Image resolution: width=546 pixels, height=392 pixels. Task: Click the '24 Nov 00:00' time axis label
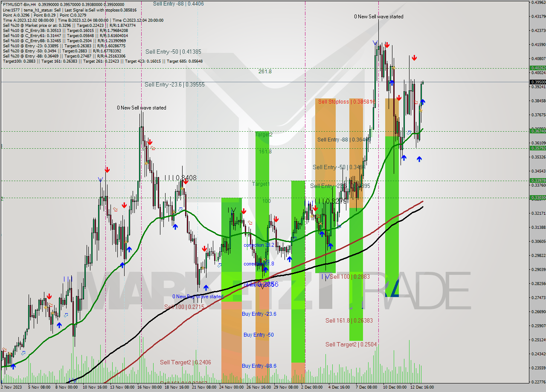pos(232,387)
